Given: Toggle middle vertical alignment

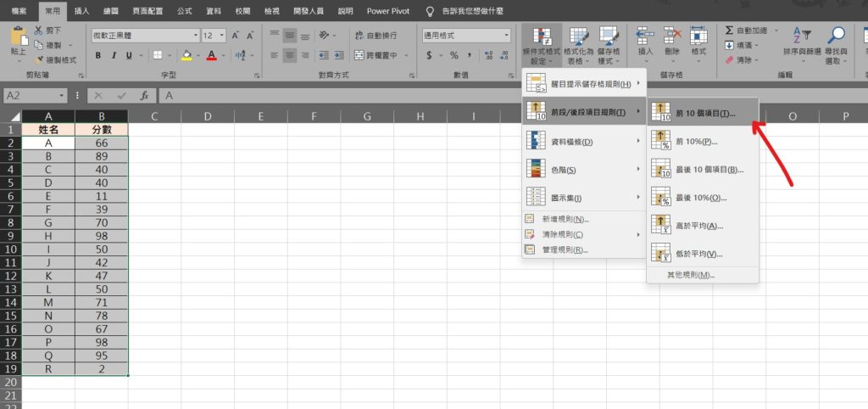Looking at the screenshot, I should click(x=290, y=36).
